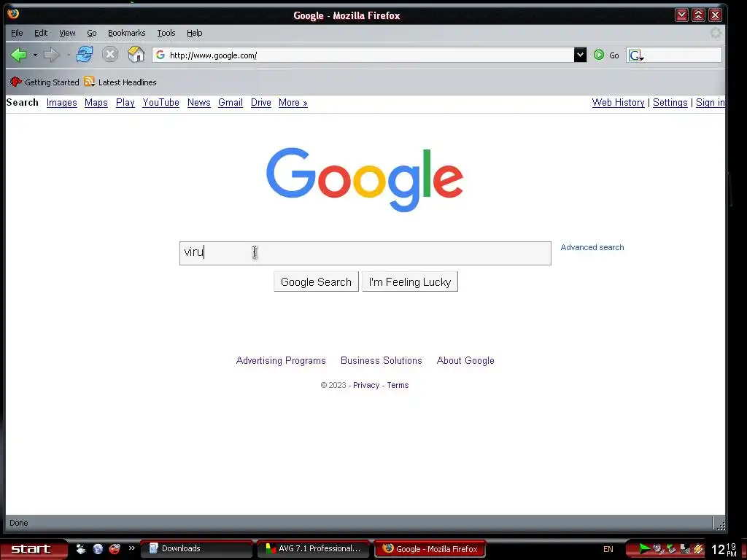
Task: Click the Google logo
Action: (x=365, y=179)
